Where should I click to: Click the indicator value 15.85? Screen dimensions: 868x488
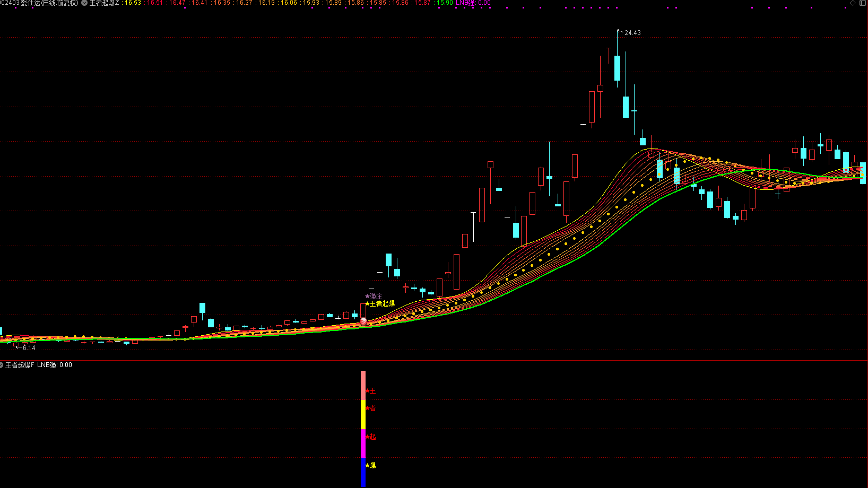coord(378,3)
